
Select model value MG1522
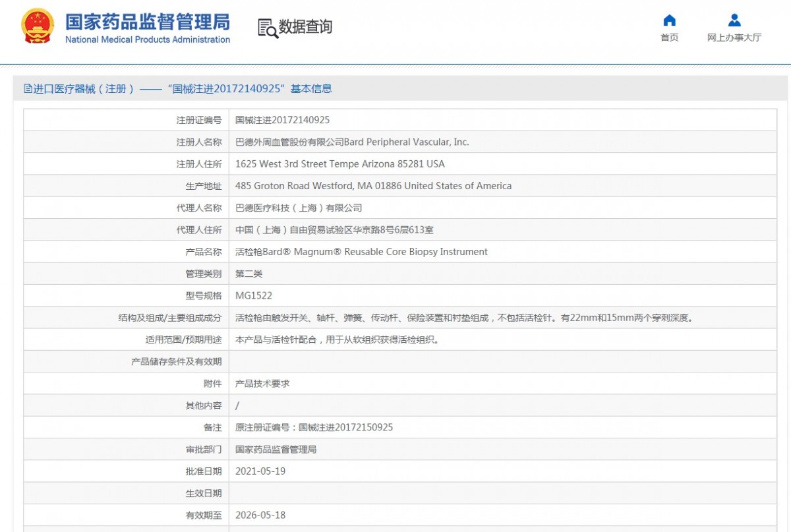[254, 295]
